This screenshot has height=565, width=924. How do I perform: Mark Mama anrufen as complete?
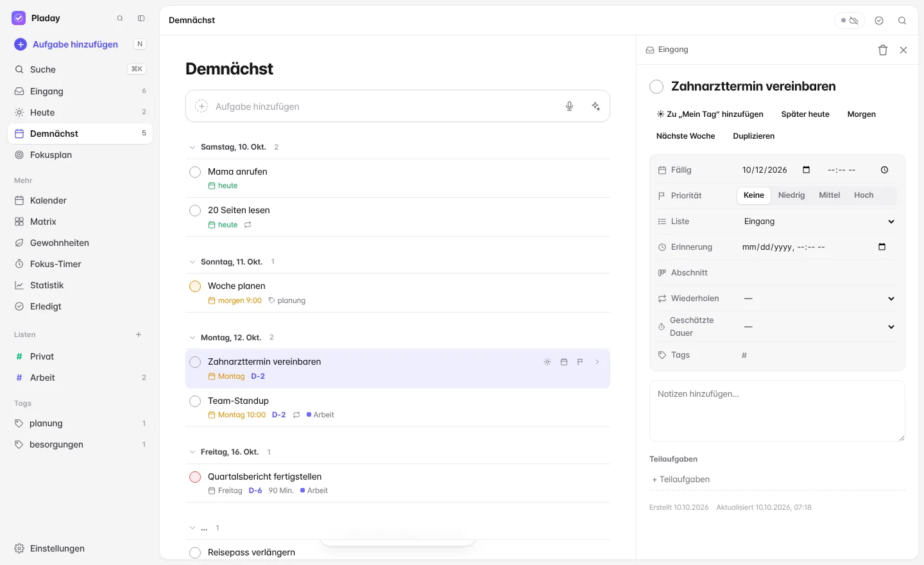(x=195, y=172)
